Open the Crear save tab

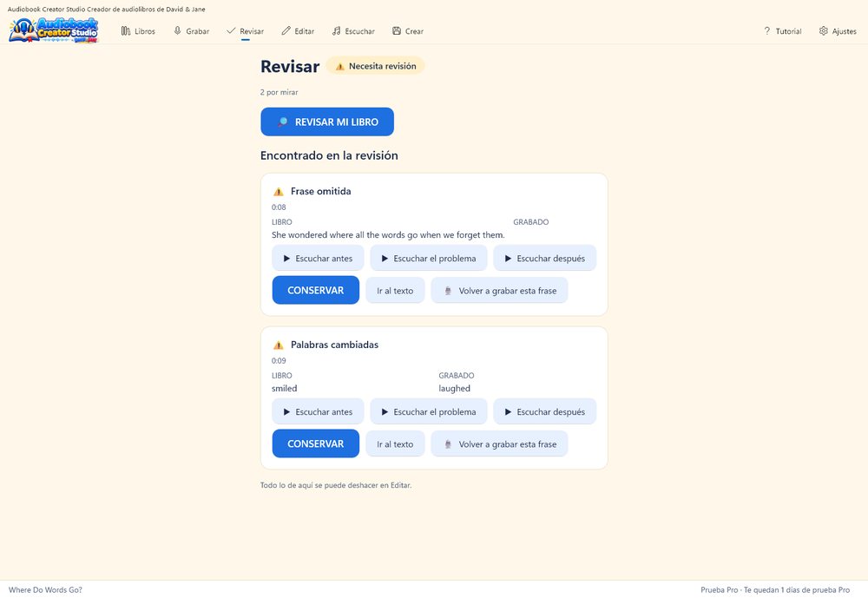tap(408, 31)
